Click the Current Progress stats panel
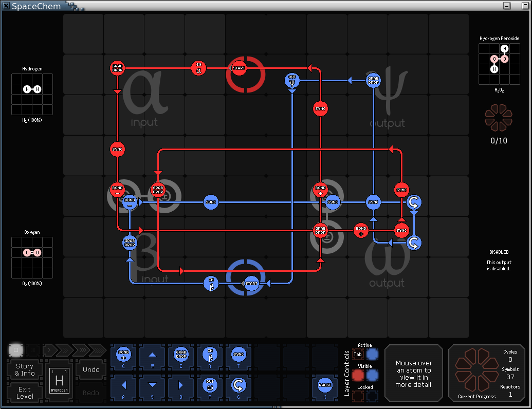Image resolution: width=532 pixels, height=409 pixels. 487,373
